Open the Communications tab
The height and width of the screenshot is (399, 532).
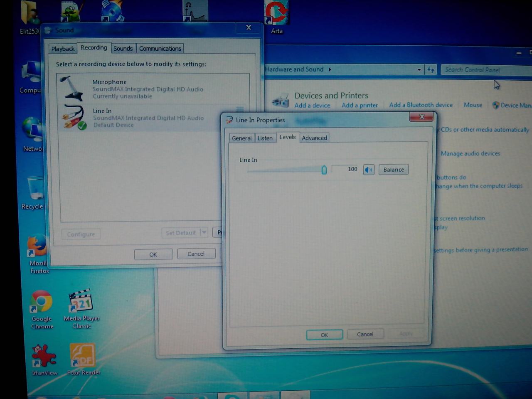point(160,49)
